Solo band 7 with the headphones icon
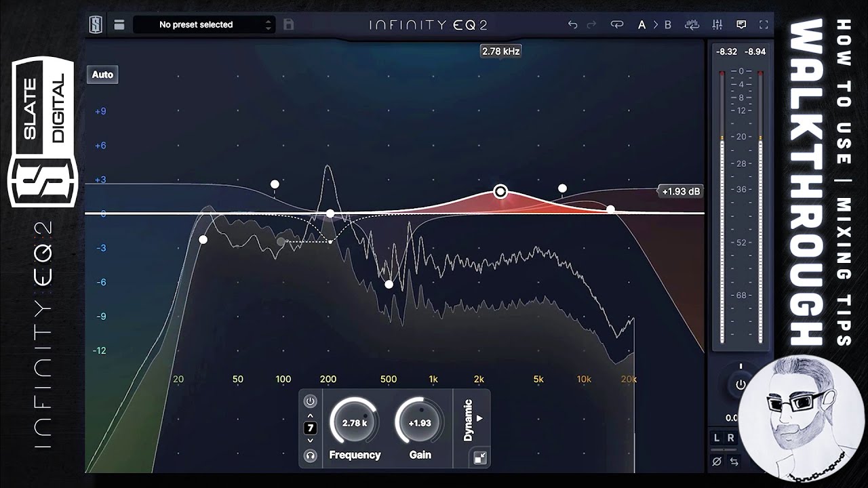This screenshot has height=488, width=868. [311, 455]
